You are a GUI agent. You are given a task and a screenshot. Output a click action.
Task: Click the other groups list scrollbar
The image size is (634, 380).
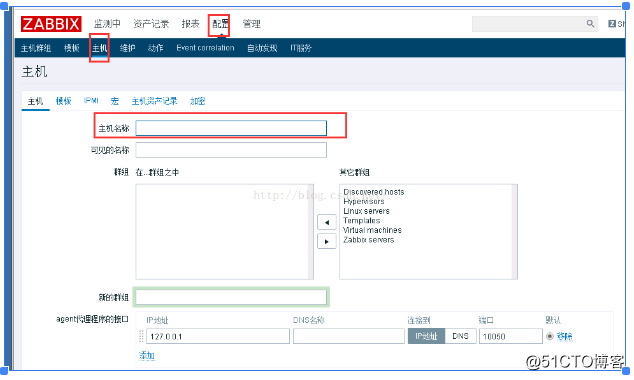coord(514,232)
